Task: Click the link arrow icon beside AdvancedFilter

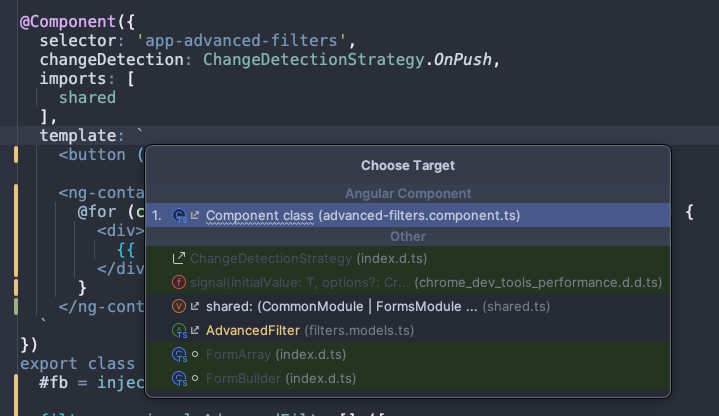Action: click(x=195, y=330)
